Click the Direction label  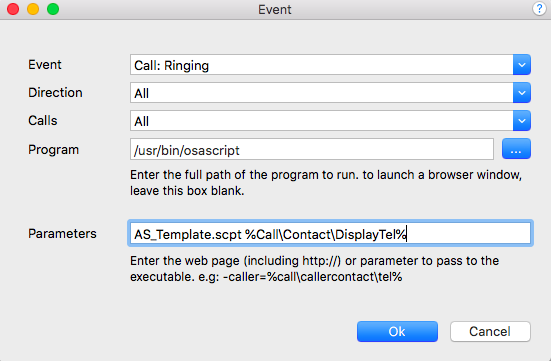55,92
